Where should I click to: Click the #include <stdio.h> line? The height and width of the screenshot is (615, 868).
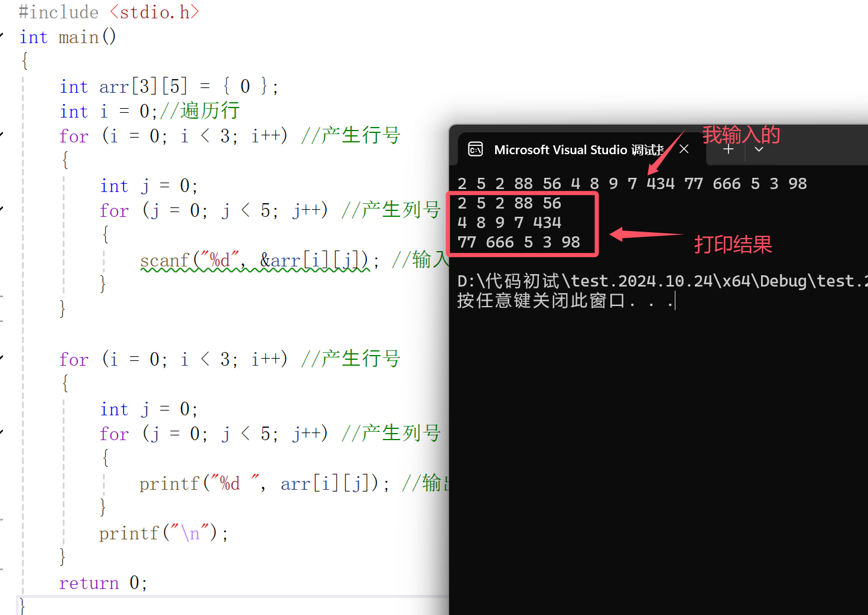(109, 12)
